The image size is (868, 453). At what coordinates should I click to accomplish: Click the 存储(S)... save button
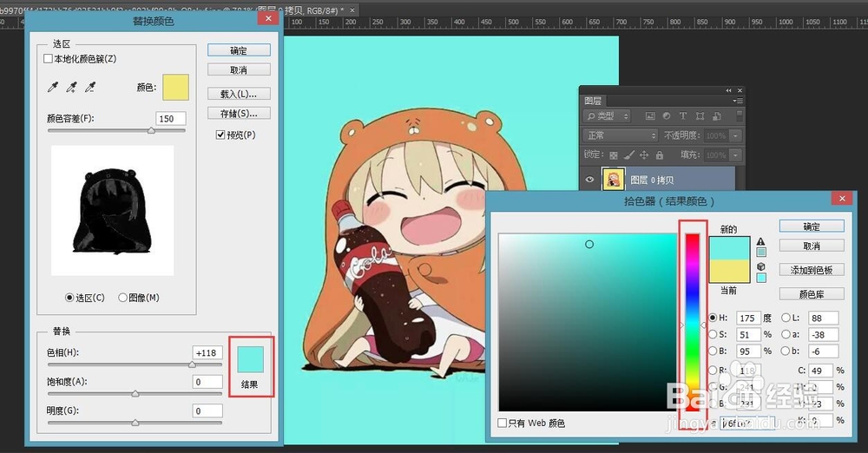240,113
